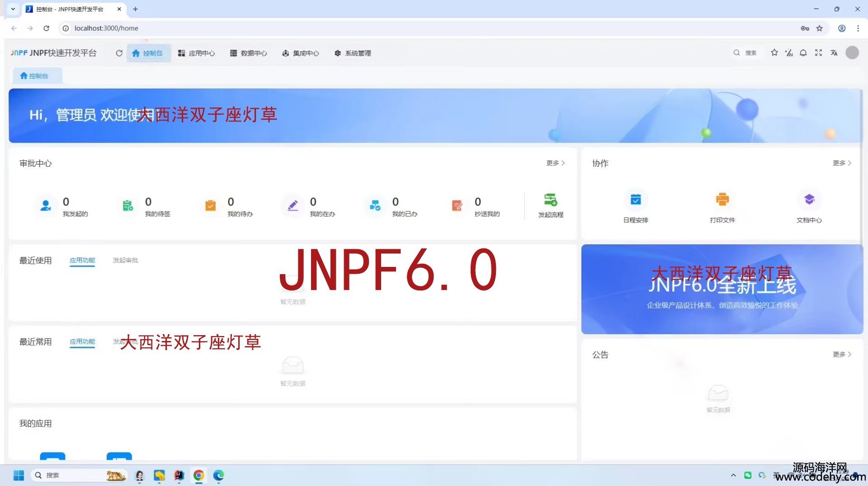This screenshot has width=868, height=486.
Task: Expand the system tray hidden icons chevron
Action: click(733, 475)
